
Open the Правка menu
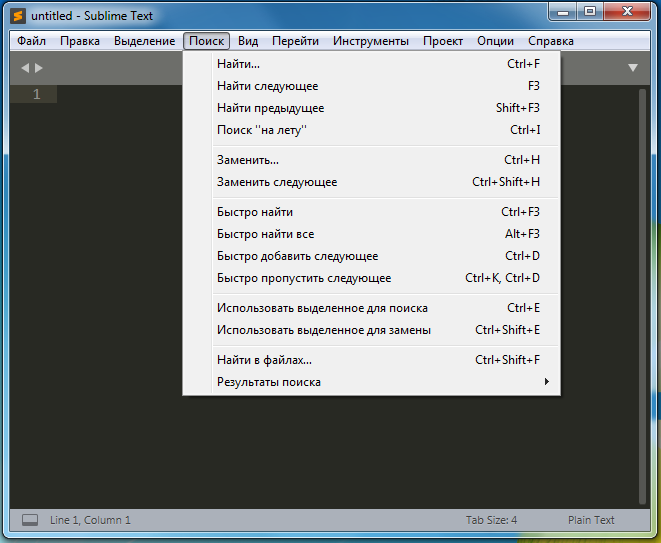tap(80, 41)
